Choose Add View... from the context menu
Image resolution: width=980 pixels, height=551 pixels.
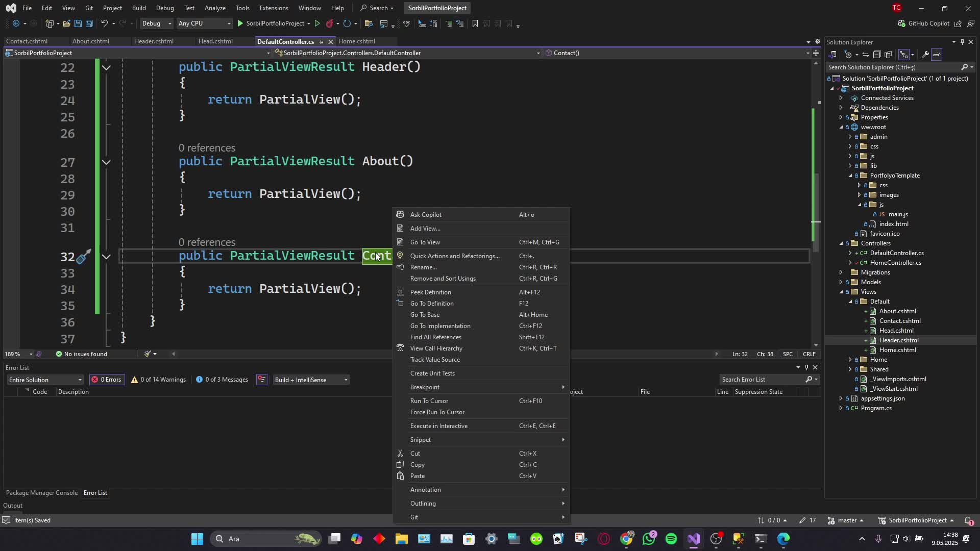tap(481, 229)
